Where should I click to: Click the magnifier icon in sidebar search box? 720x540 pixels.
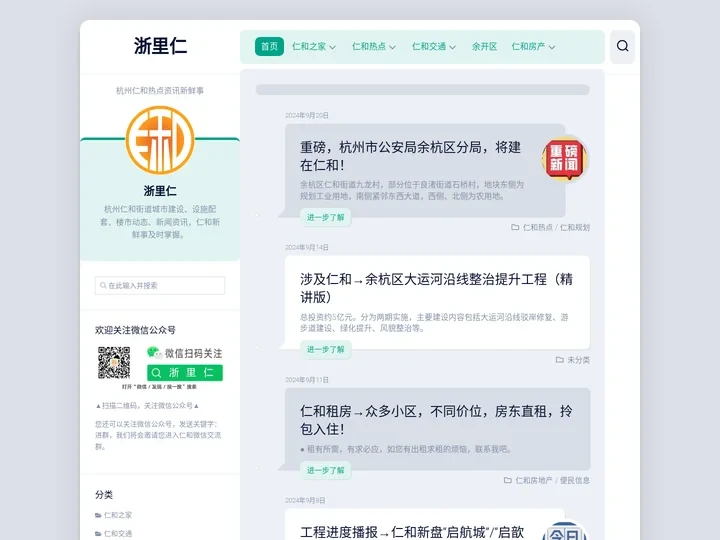103,285
